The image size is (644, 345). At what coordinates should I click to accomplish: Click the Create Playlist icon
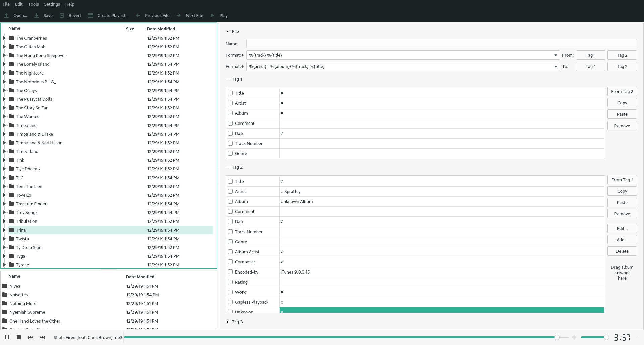(x=91, y=15)
